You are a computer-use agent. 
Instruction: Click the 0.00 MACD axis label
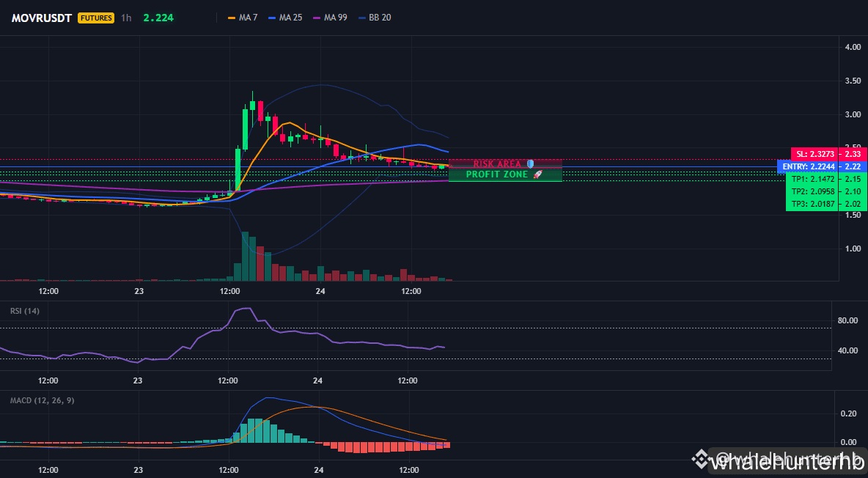point(849,442)
